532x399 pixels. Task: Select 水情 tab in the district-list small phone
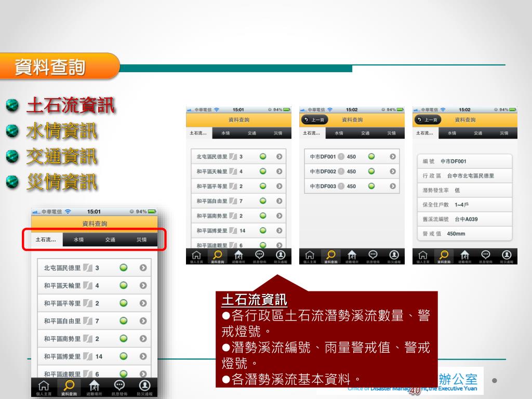pyautogui.click(x=225, y=133)
